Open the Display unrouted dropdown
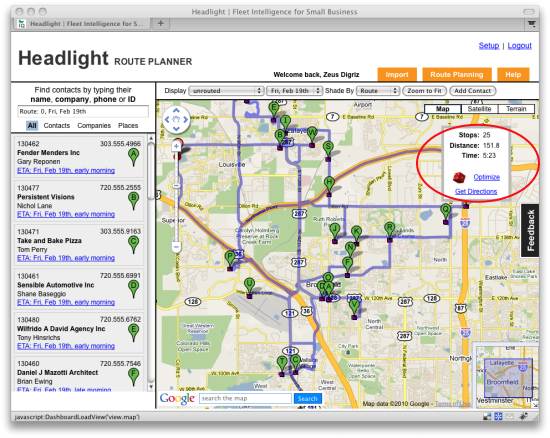This screenshot has height=438, width=550. coord(226,91)
